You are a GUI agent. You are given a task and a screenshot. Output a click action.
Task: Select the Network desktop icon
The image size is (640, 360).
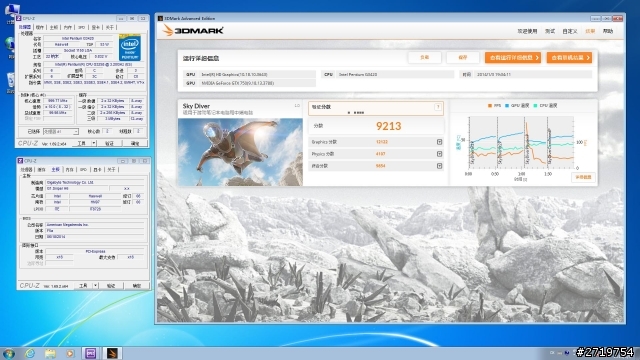[9, 47]
